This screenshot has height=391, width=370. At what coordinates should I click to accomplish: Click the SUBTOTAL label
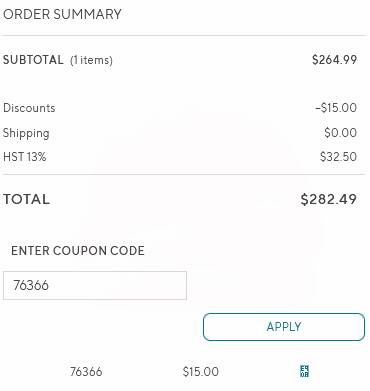tap(33, 60)
